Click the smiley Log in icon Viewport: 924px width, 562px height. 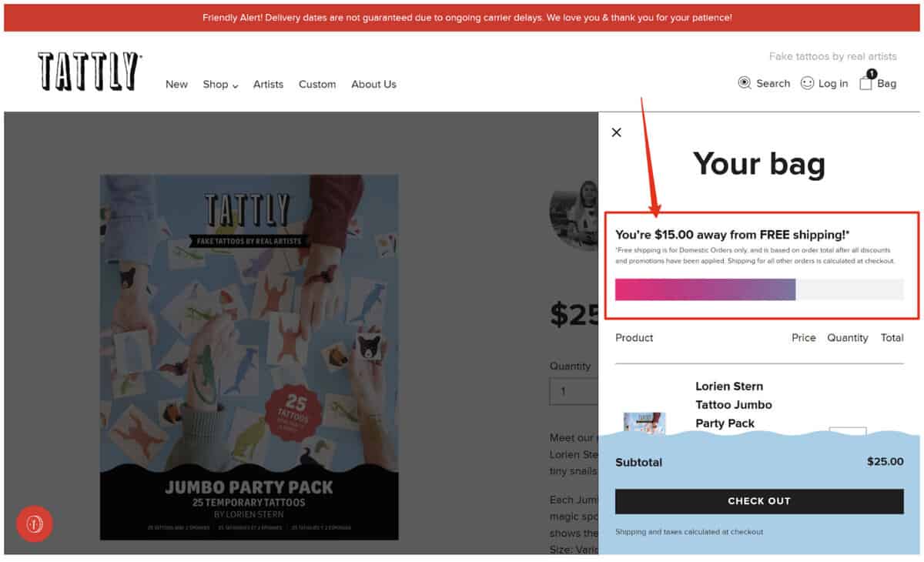[x=807, y=83]
